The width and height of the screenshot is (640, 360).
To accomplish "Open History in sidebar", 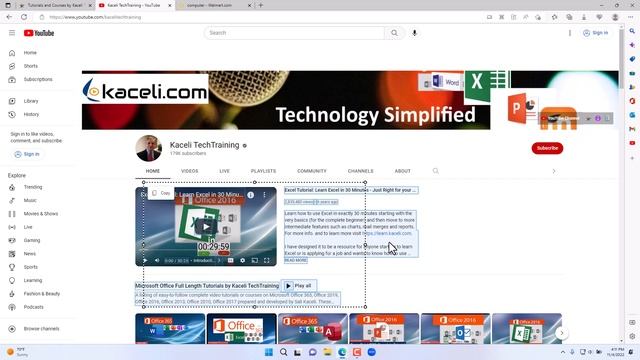I will tap(31, 114).
